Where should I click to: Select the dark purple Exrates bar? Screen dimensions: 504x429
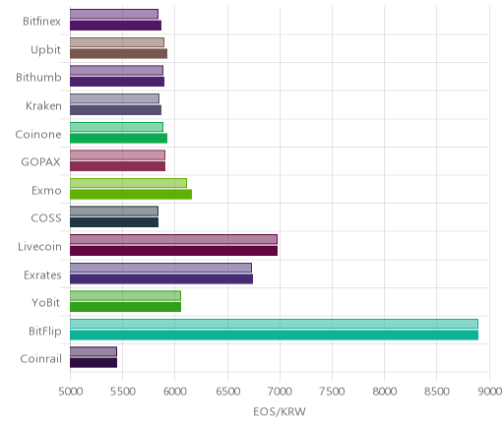(161, 279)
